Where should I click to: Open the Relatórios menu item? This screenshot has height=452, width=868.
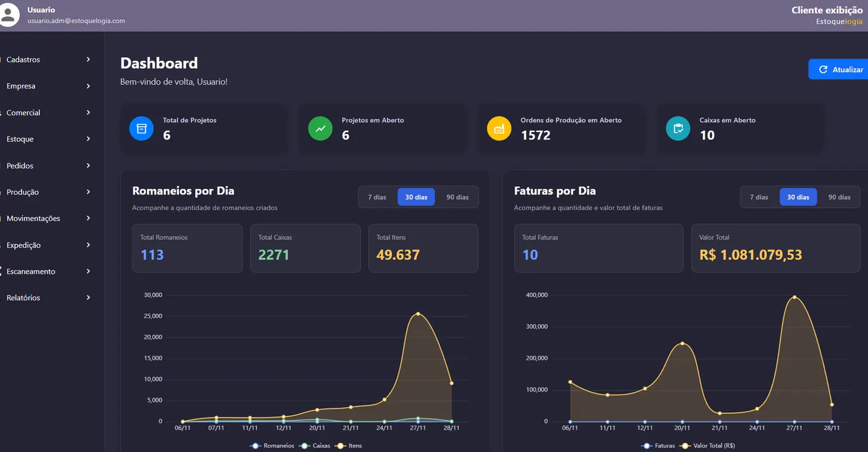48,298
